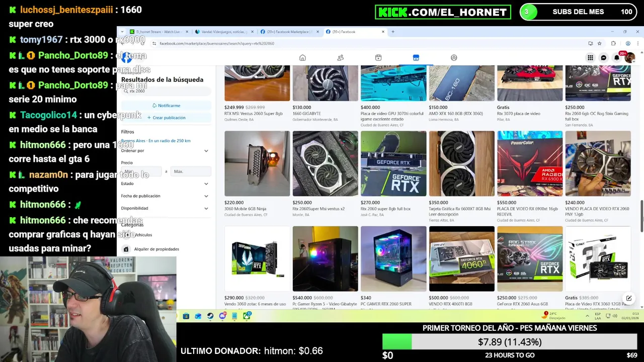Image resolution: width=644 pixels, height=362 pixels.
Task: Open Steam in the taskbar
Action: click(210, 316)
